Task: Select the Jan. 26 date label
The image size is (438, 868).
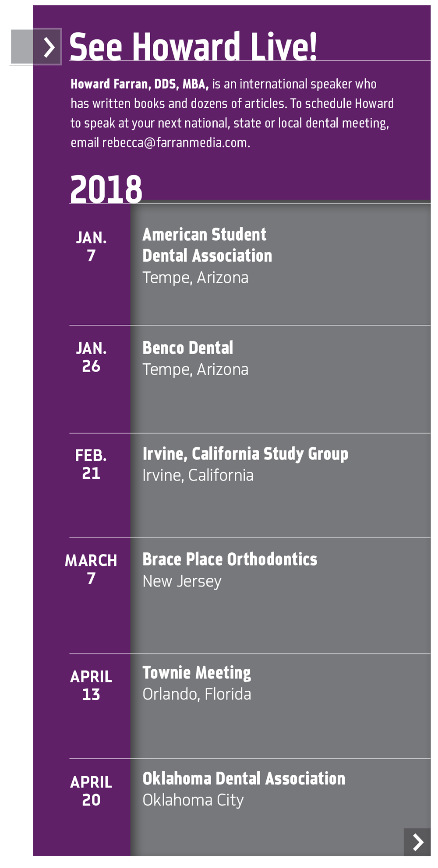Action: click(91, 357)
